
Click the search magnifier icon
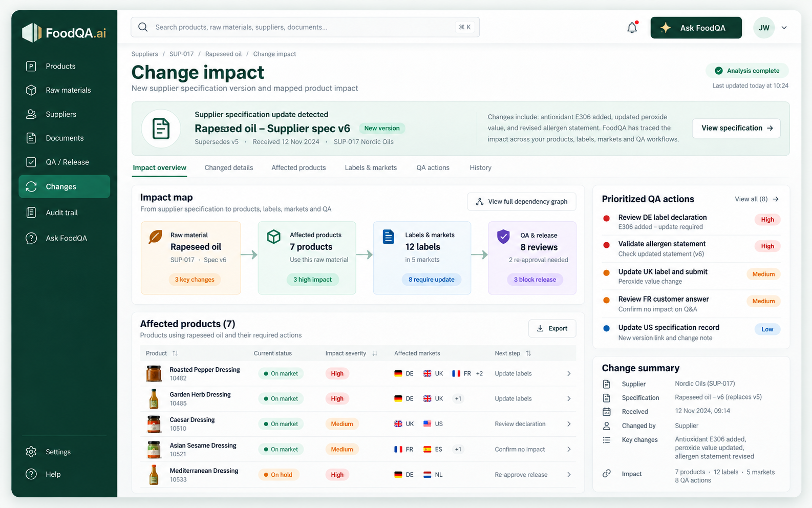click(143, 27)
